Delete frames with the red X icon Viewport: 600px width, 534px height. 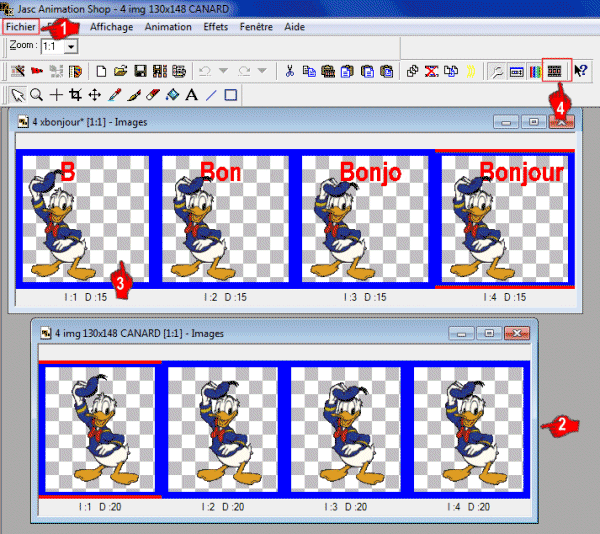(x=431, y=71)
